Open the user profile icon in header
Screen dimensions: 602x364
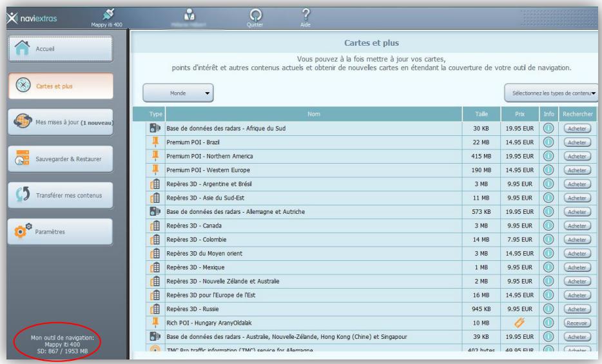click(189, 15)
